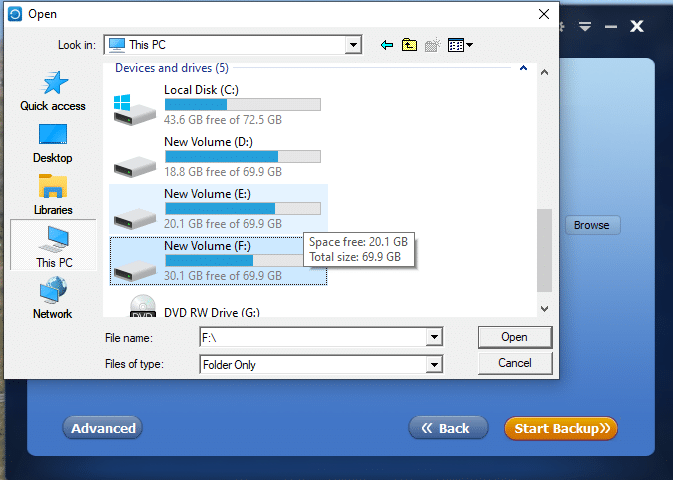The width and height of the screenshot is (673, 480).
Task: Open Libraries in the places bar
Action: [53, 195]
